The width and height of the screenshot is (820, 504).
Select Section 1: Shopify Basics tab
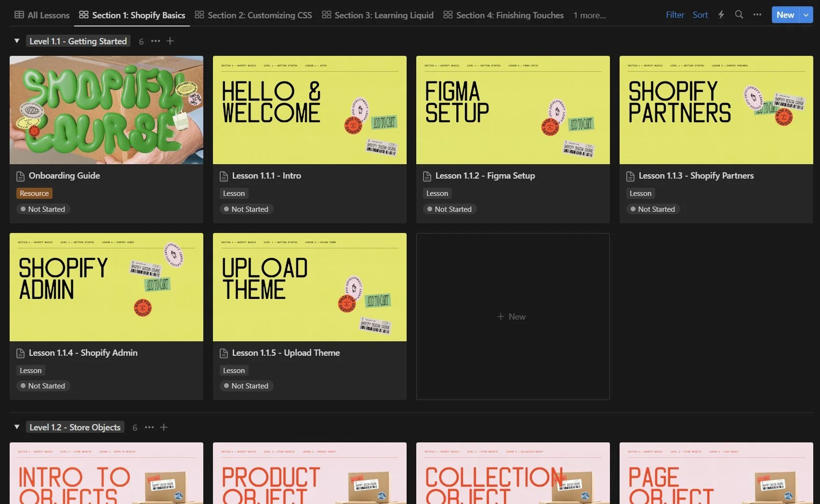pyautogui.click(x=132, y=15)
